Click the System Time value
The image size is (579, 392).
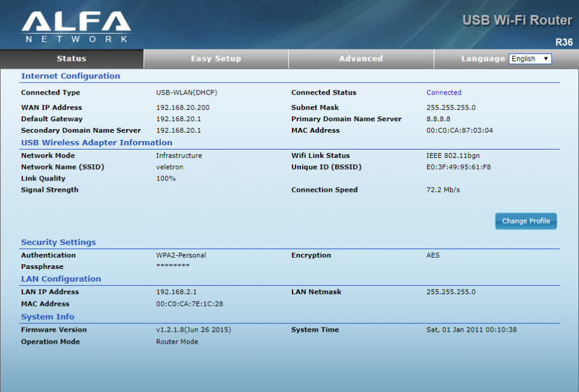pyautogui.click(x=472, y=330)
